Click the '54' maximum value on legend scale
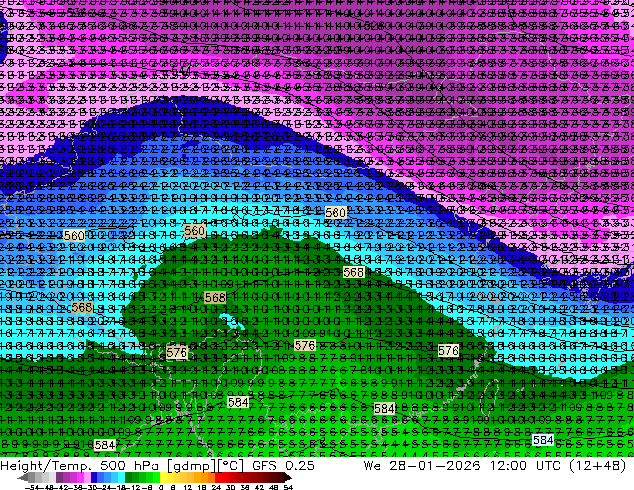The width and height of the screenshot is (634, 490). click(288, 487)
